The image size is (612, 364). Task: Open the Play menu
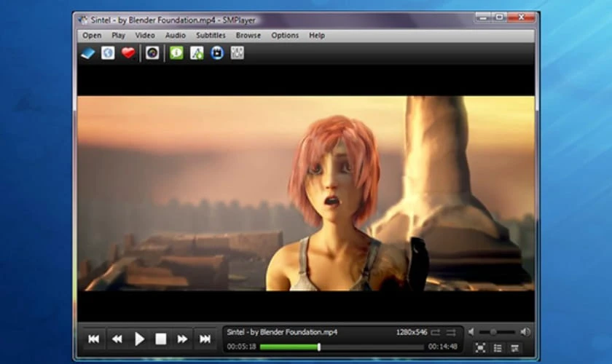(118, 36)
